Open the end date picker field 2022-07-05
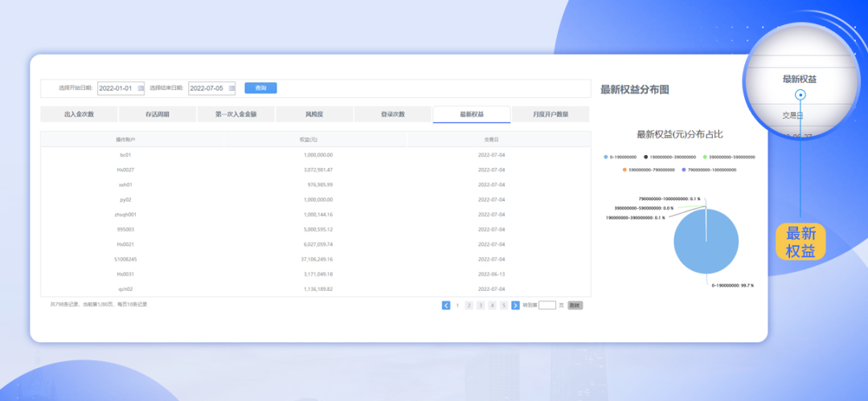The image size is (868, 401). click(207, 88)
